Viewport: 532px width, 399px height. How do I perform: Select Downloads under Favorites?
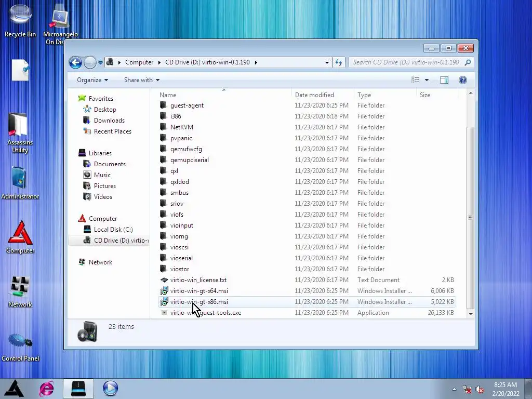(109, 121)
